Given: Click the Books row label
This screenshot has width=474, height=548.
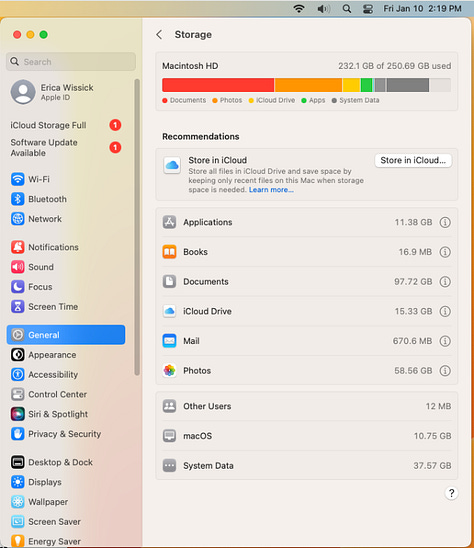Looking at the screenshot, I should point(195,252).
